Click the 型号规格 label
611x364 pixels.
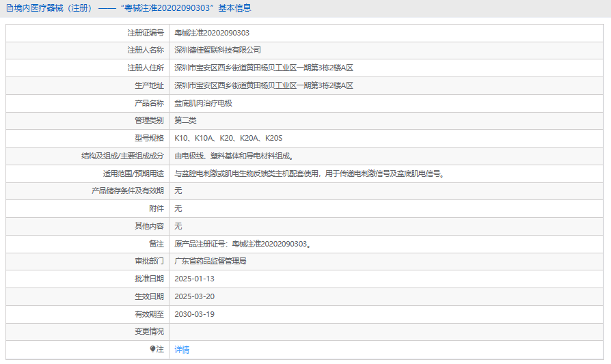click(x=149, y=138)
